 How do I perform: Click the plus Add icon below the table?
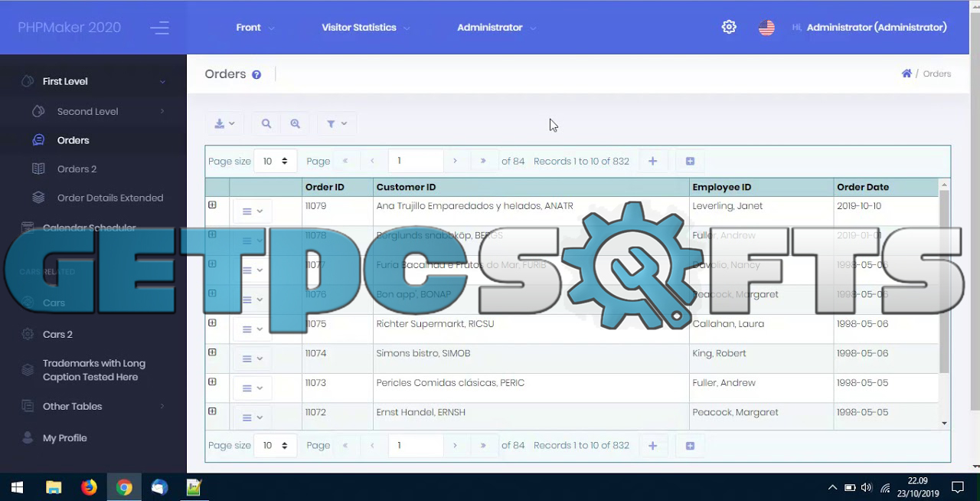click(x=652, y=446)
